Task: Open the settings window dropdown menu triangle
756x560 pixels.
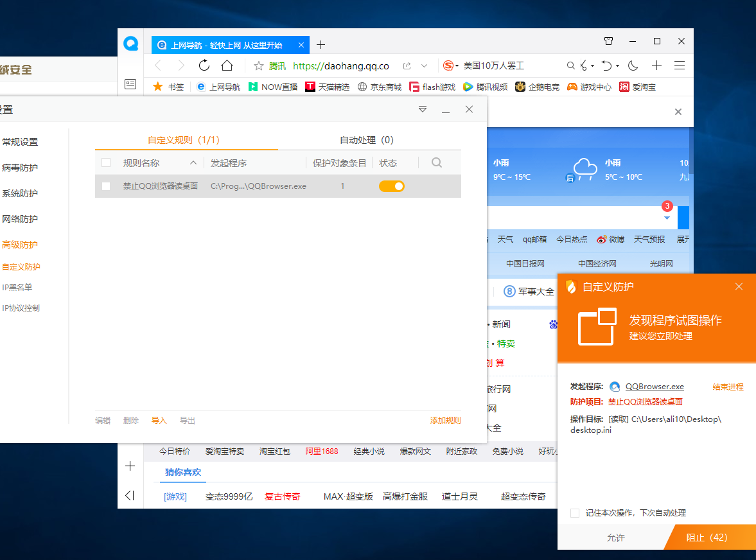Action: point(423,109)
